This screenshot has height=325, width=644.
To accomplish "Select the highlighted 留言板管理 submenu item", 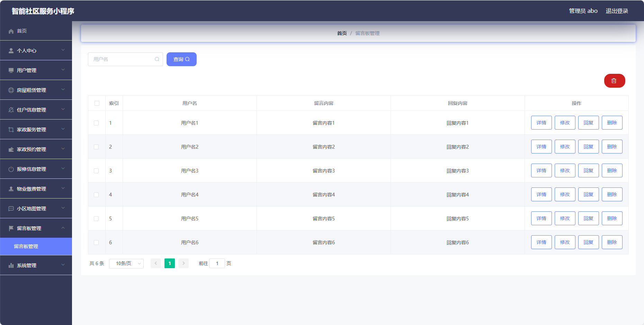I will [x=36, y=246].
